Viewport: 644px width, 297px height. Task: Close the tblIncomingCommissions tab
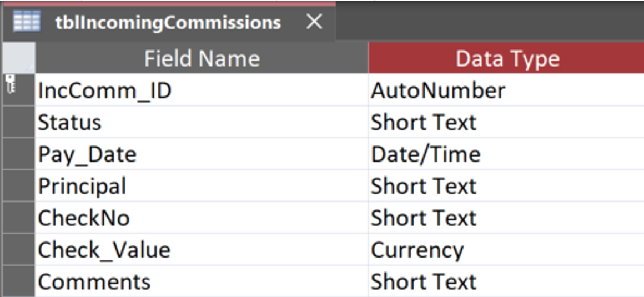(314, 22)
